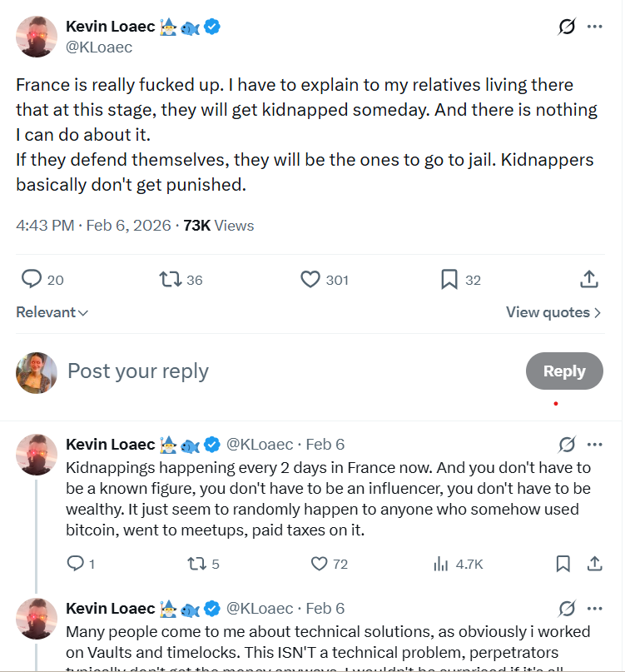Click the Grok icon on main post
The width and height of the screenshot is (625, 672).
pos(567,27)
